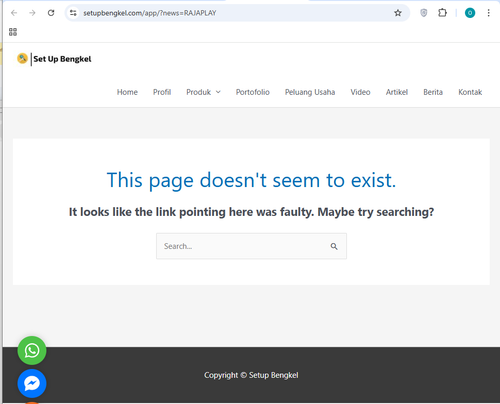Screen dimensions: 500x404
Task: Open site information icon in address bar
Action: (x=73, y=13)
